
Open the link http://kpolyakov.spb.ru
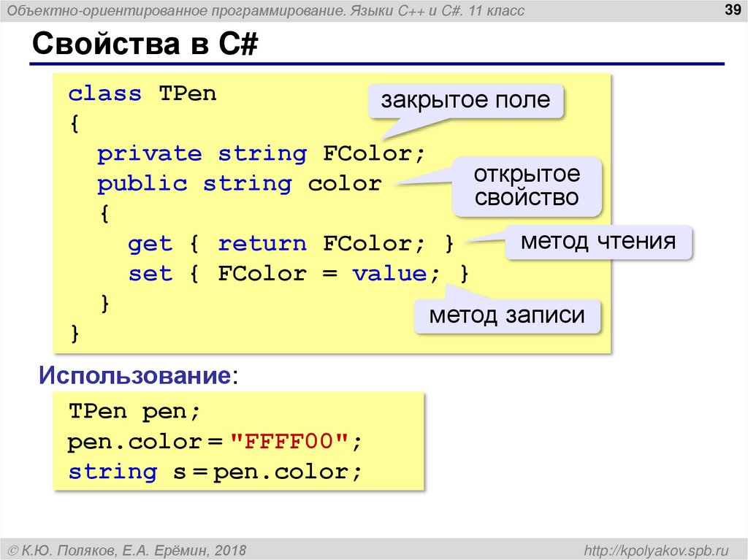[657, 551]
